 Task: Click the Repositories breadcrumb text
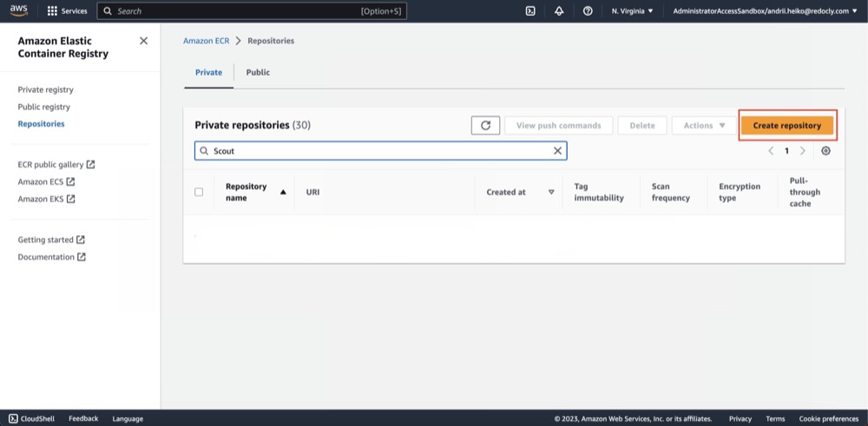(x=271, y=41)
